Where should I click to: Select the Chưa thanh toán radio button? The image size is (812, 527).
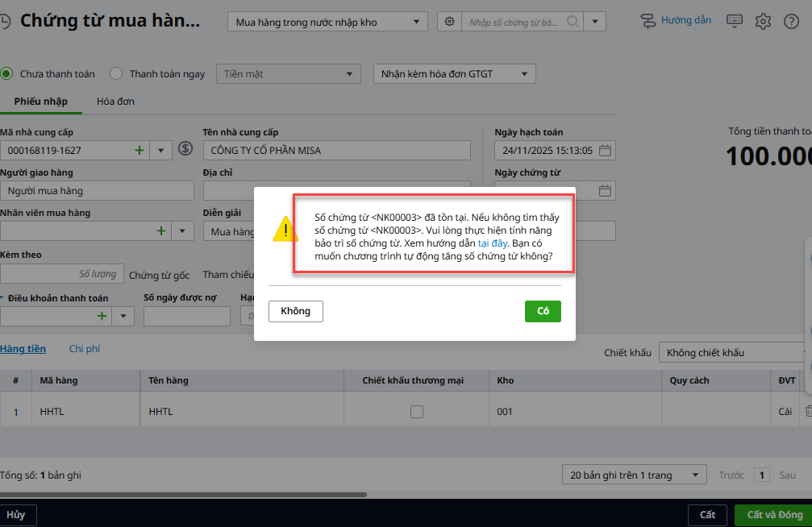coord(7,74)
